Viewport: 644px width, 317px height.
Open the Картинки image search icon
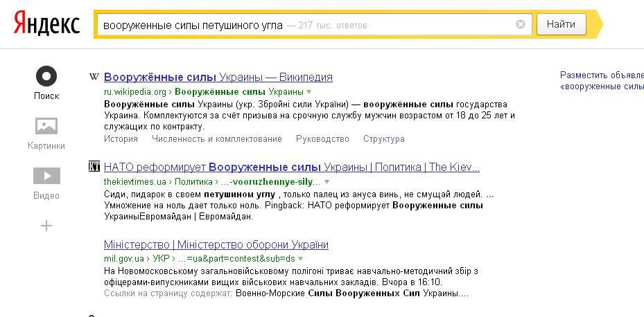46,126
